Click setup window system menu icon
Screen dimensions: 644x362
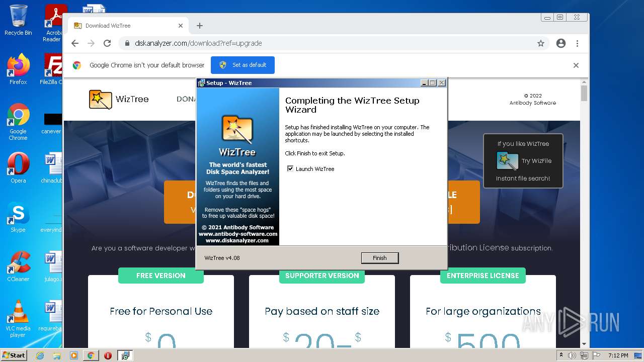201,83
